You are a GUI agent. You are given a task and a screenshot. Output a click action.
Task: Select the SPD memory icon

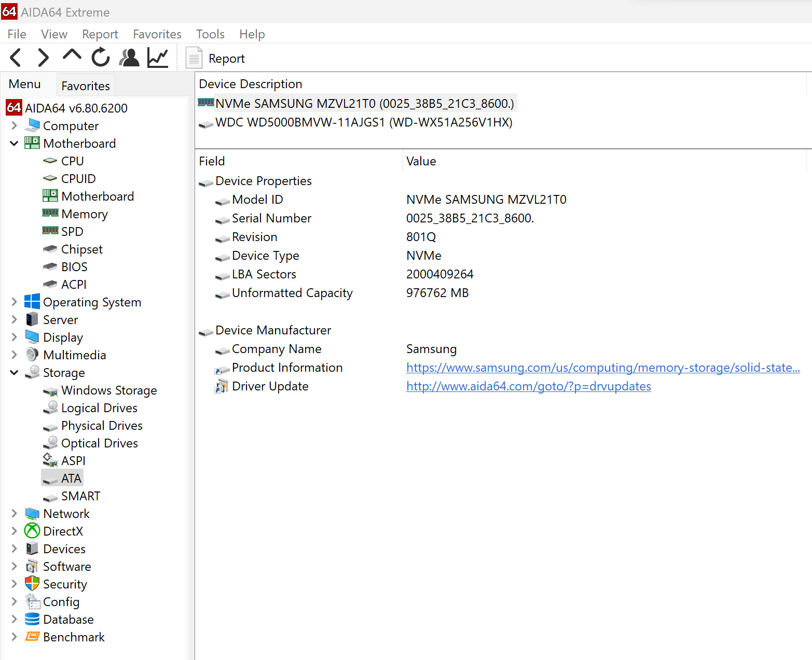50,231
